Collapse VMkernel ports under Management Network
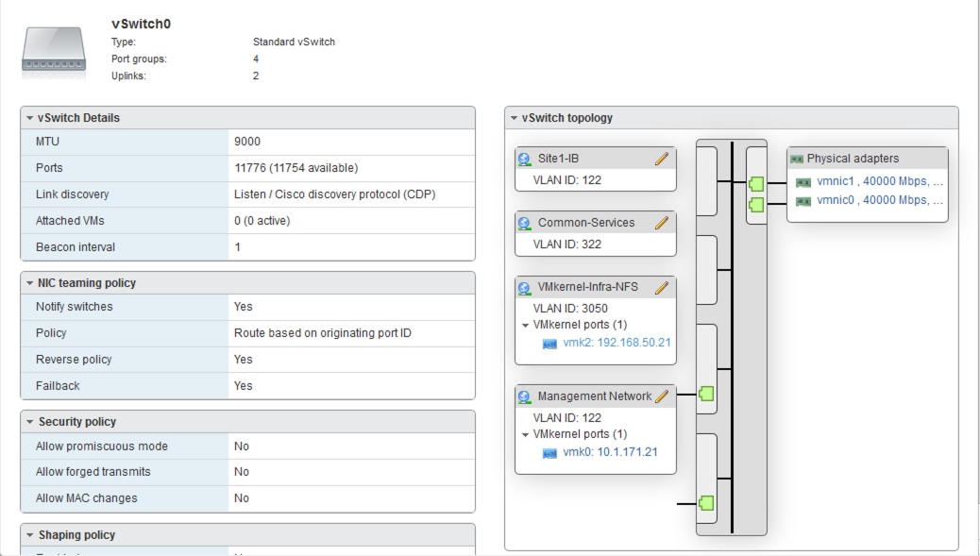Image resolution: width=980 pixels, height=556 pixels. click(525, 435)
